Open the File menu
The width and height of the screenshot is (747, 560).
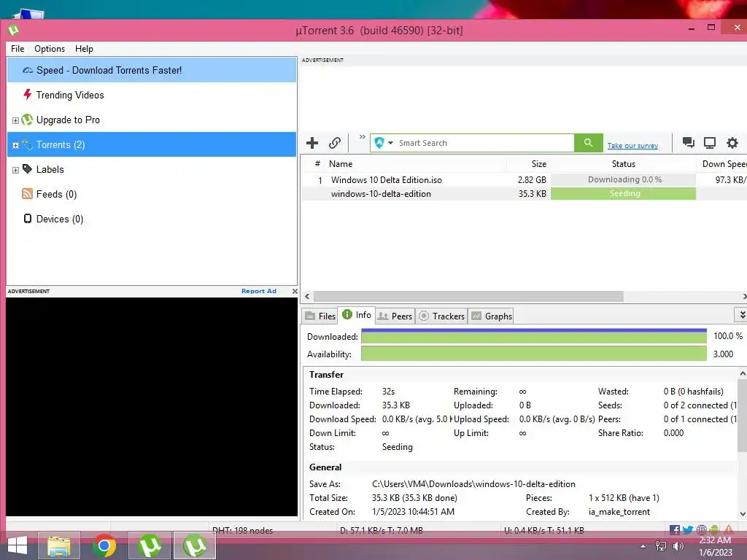point(18,49)
